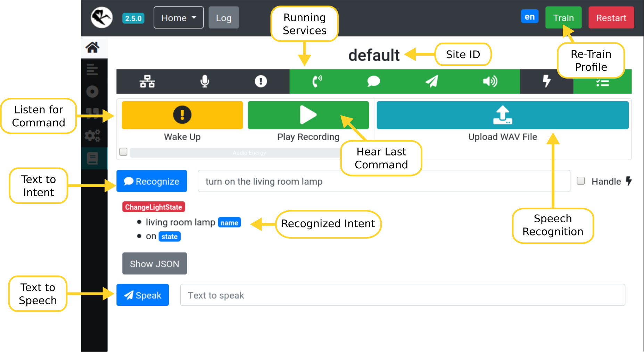This screenshot has height=352, width=644.
Task: Click the en language badge
Action: [529, 16]
